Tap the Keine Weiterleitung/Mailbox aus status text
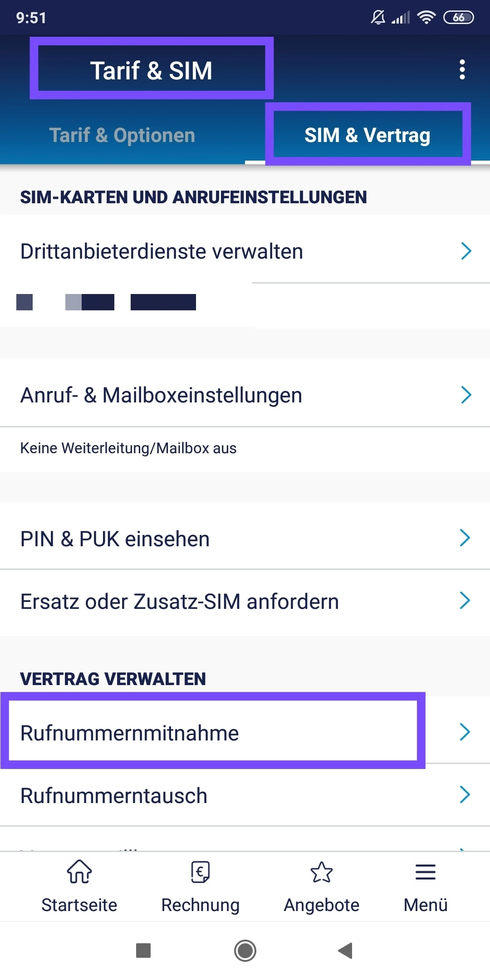 [128, 448]
